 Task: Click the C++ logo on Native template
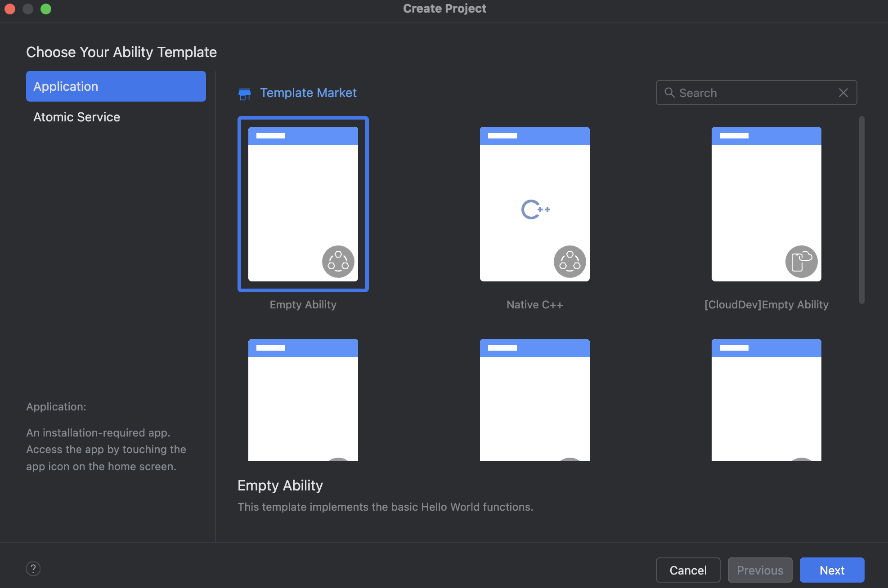click(535, 209)
